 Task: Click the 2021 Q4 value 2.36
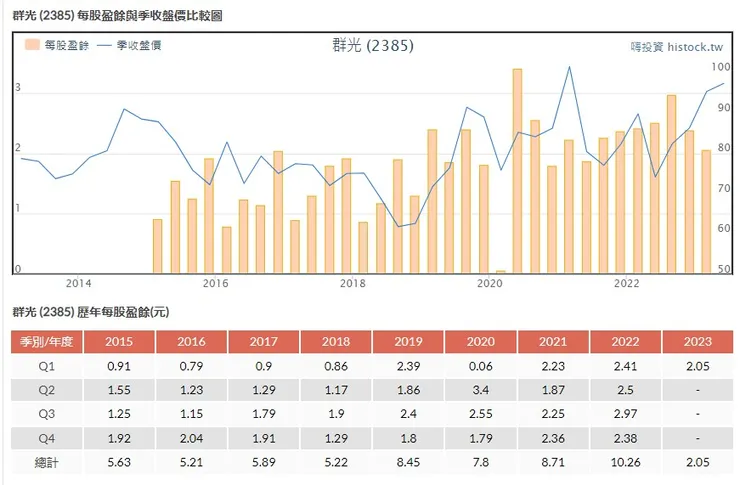pyautogui.click(x=553, y=438)
